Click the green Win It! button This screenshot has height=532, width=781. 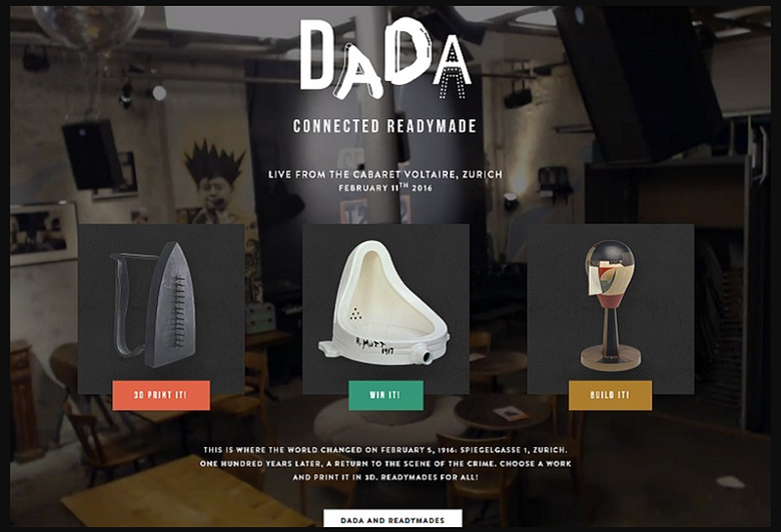pyautogui.click(x=386, y=395)
